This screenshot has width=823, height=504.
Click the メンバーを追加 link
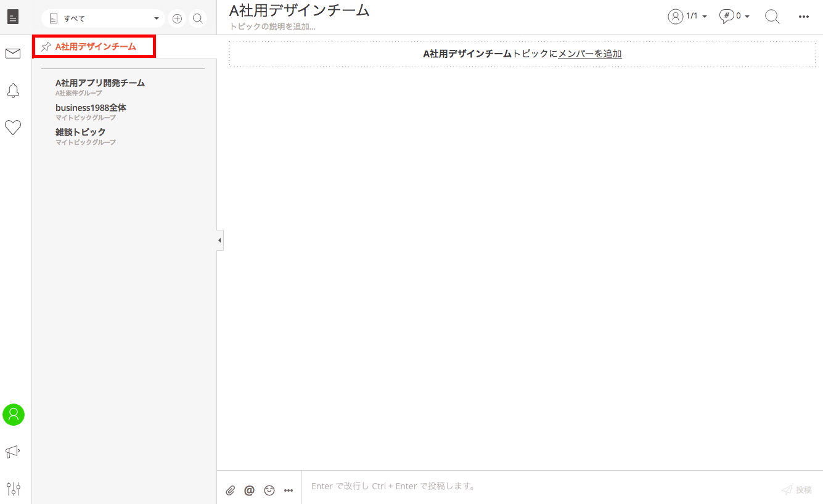pos(589,54)
